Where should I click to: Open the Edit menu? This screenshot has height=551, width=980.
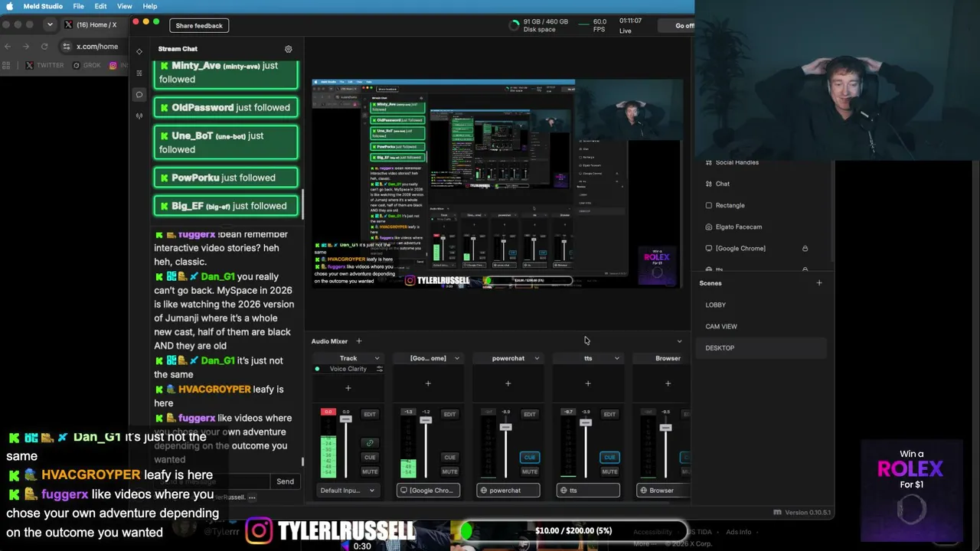(x=100, y=6)
